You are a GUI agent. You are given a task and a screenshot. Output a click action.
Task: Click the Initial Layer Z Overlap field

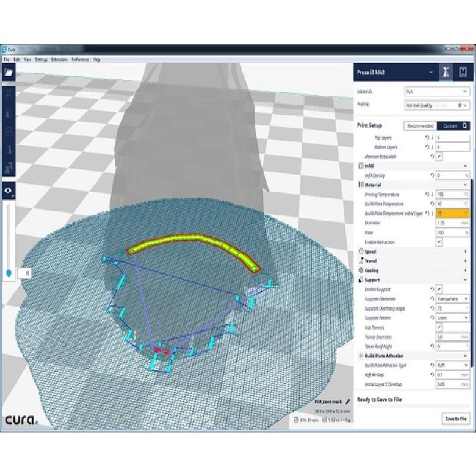453,384
